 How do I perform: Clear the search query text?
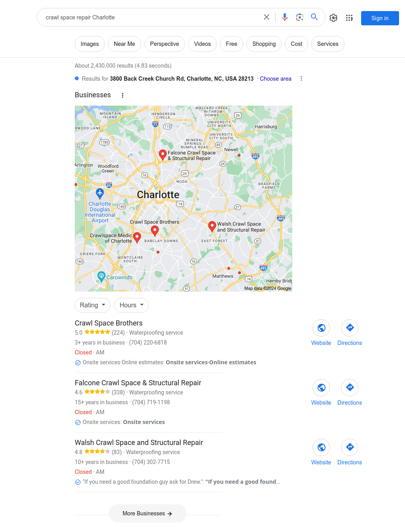click(267, 17)
